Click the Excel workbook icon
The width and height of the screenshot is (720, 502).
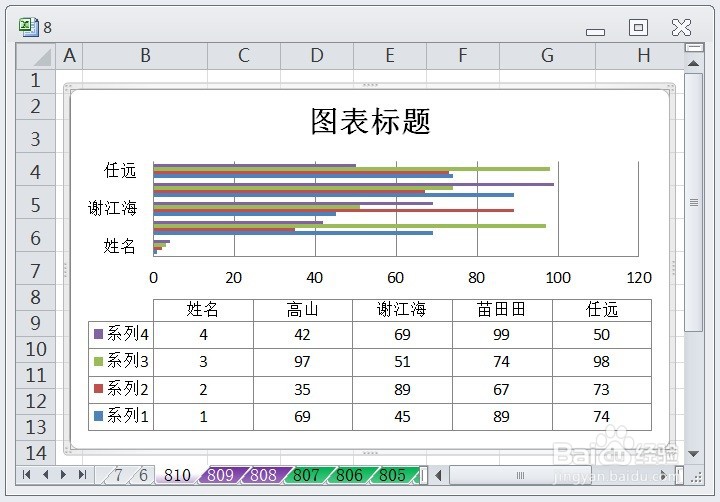[29, 27]
